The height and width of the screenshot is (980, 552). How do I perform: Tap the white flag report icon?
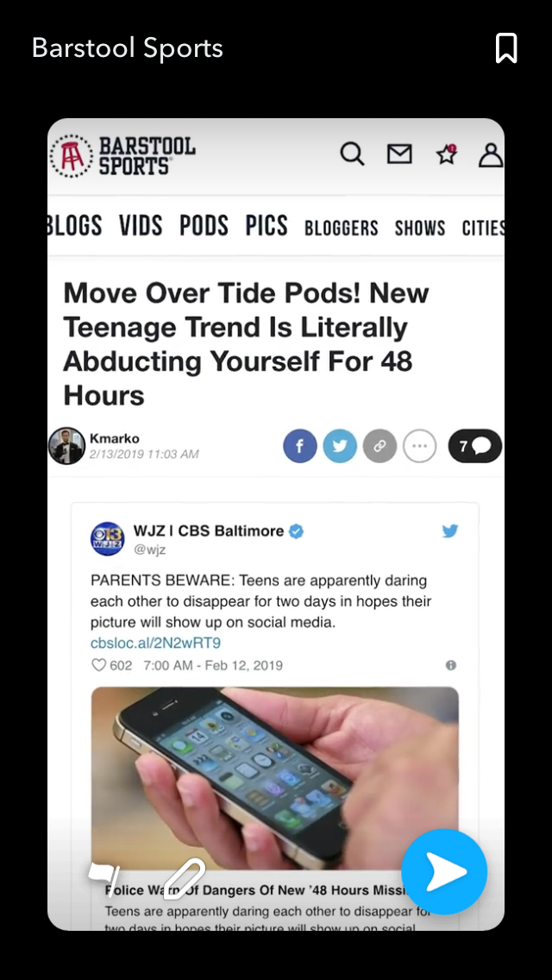[103, 879]
